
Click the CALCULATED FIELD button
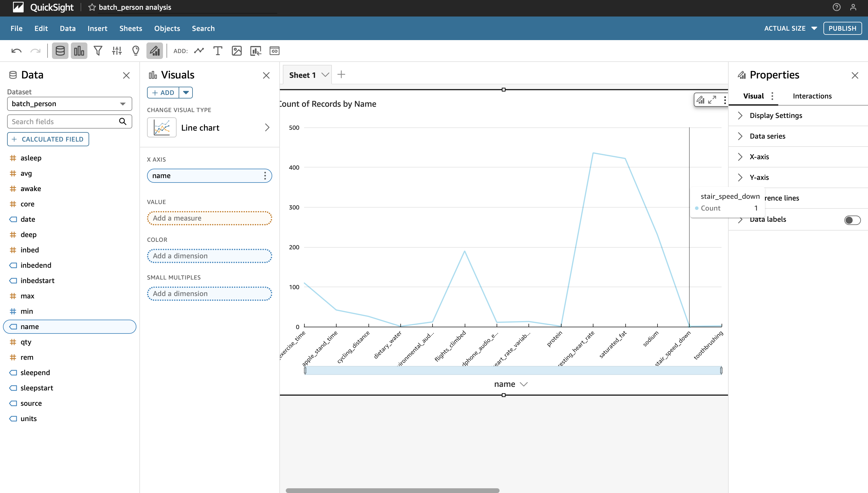(48, 139)
